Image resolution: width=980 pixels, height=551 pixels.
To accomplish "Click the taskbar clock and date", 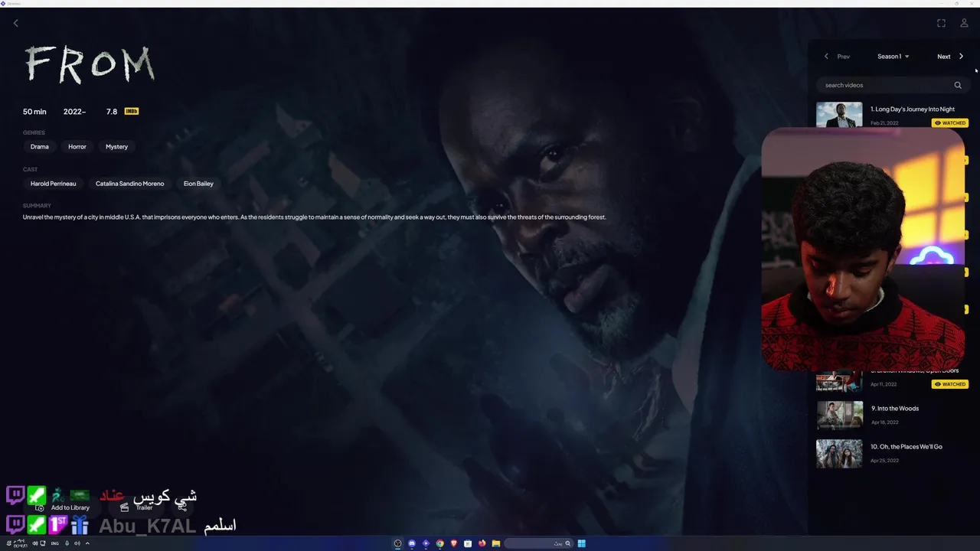I will click(21, 543).
